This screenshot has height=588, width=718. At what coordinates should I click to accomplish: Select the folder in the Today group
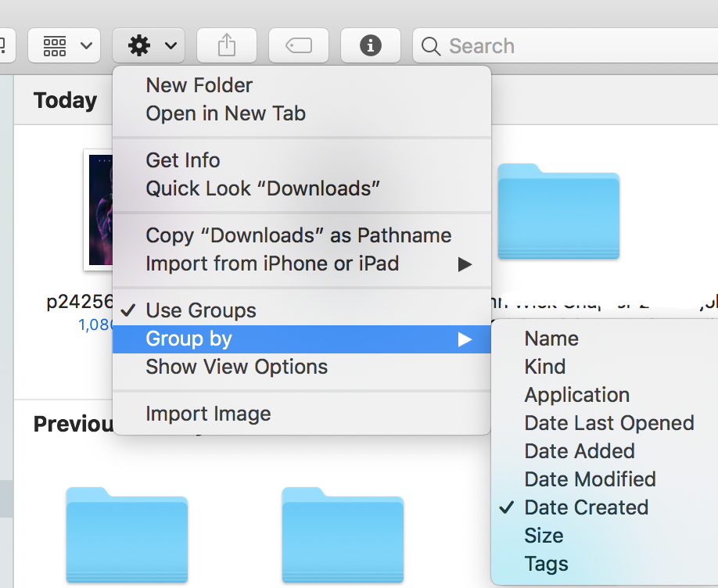tap(558, 211)
